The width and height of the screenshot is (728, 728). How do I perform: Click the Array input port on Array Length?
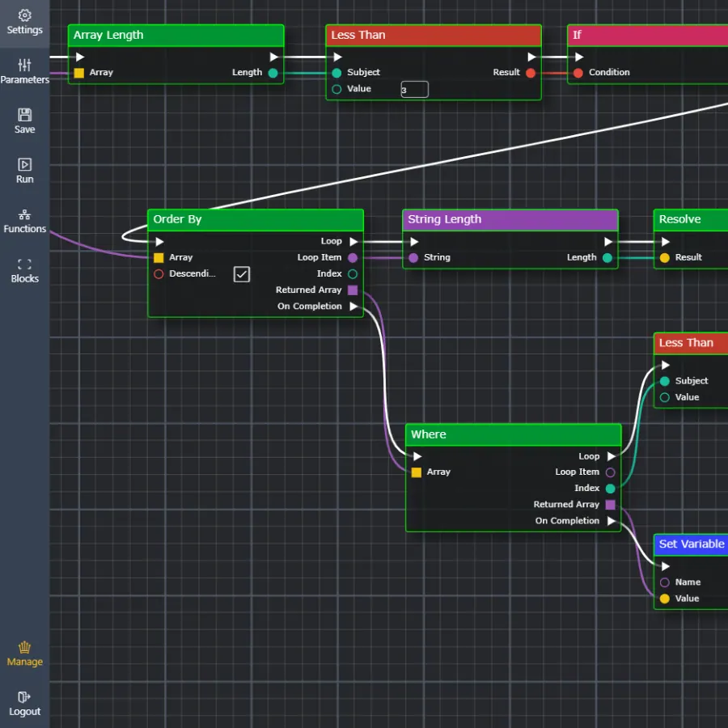click(x=79, y=73)
